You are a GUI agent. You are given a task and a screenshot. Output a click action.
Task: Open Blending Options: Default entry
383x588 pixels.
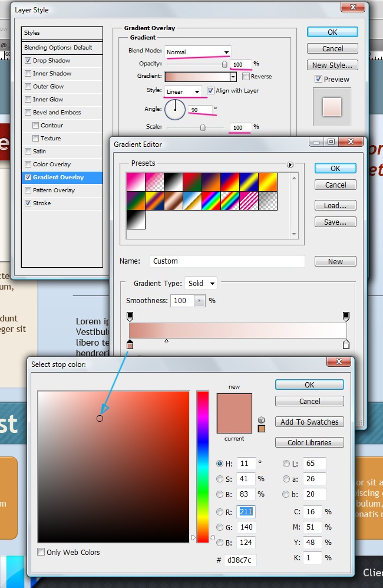point(58,48)
